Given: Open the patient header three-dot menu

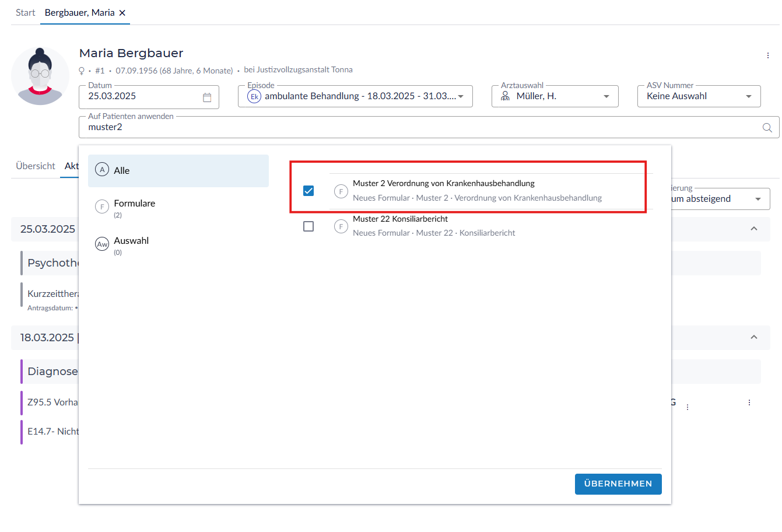Looking at the screenshot, I should [767, 55].
